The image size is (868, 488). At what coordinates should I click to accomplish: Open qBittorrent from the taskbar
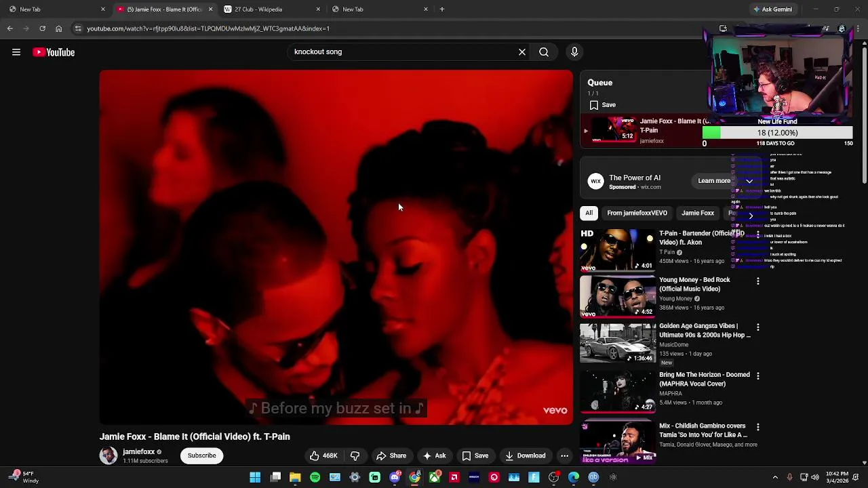tap(593, 477)
